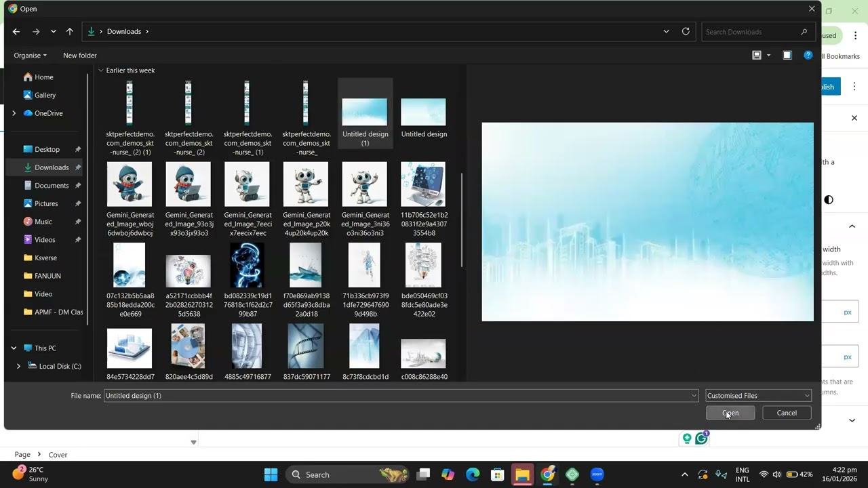Image resolution: width=868 pixels, height=488 pixels.
Task: Collapse the Earlier this week group
Action: pos(101,70)
